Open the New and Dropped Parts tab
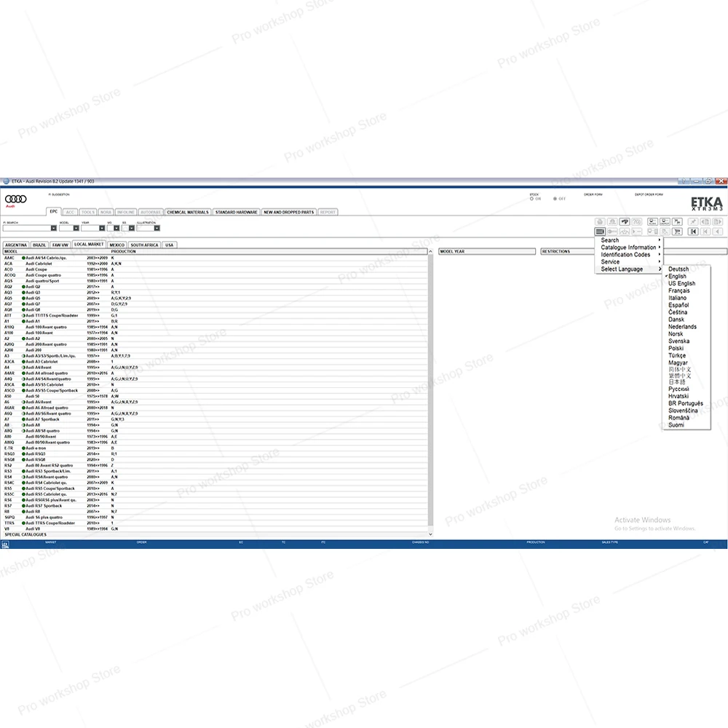The width and height of the screenshot is (728, 728). [289, 212]
